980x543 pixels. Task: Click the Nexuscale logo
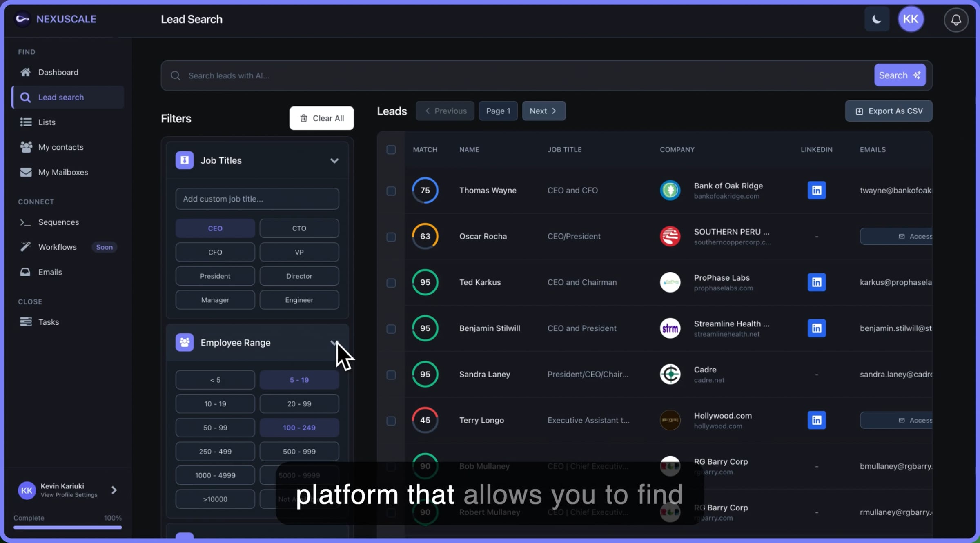pos(55,19)
